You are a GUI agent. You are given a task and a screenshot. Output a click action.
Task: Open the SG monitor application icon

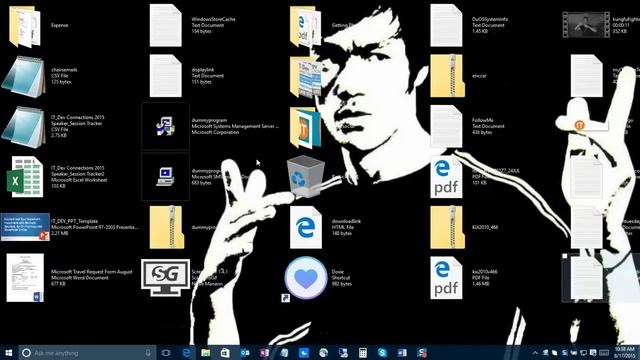165,278
